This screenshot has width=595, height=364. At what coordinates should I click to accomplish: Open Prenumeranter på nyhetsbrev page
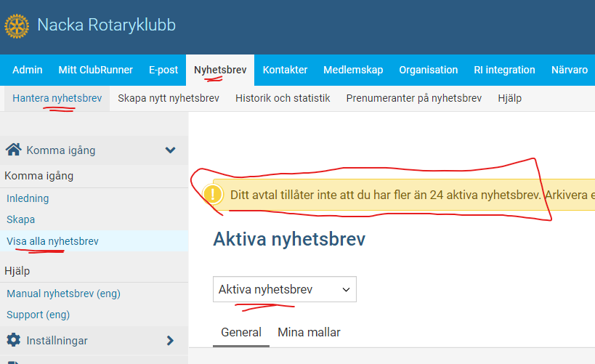pos(413,98)
